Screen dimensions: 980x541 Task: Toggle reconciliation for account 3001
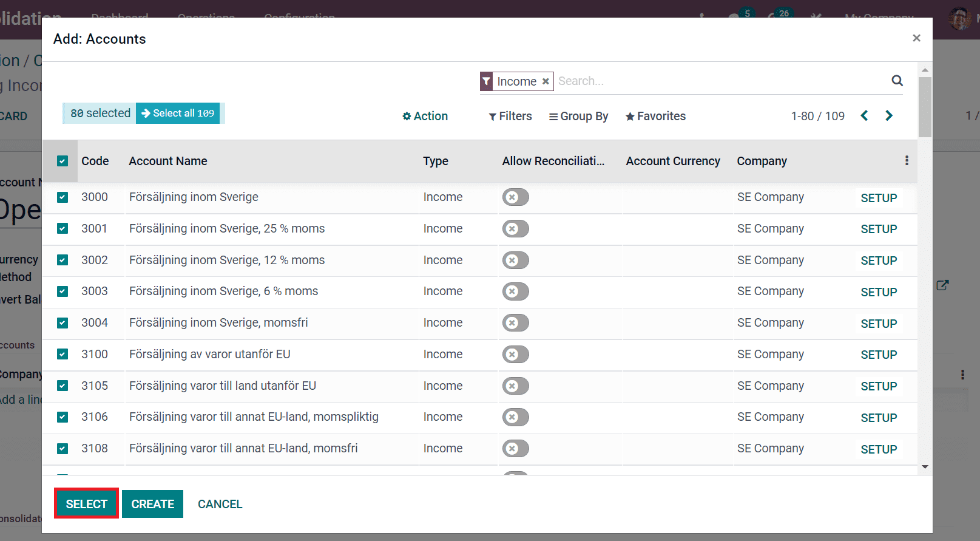pos(516,229)
